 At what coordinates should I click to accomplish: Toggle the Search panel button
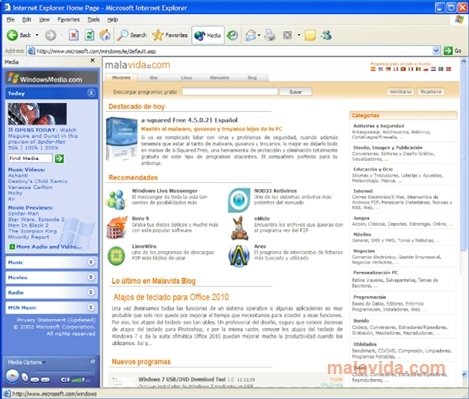click(x=132, y=35)
